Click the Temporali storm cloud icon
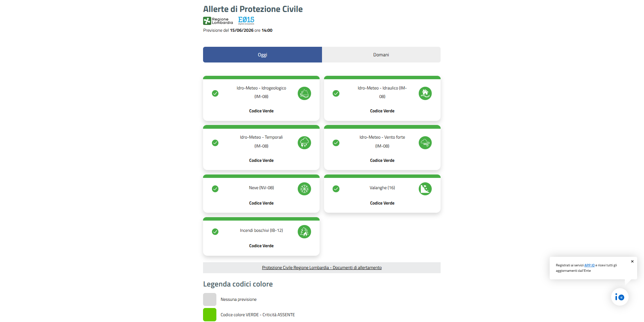The height and width of the screenshot is (322, 644). point(304,143)
